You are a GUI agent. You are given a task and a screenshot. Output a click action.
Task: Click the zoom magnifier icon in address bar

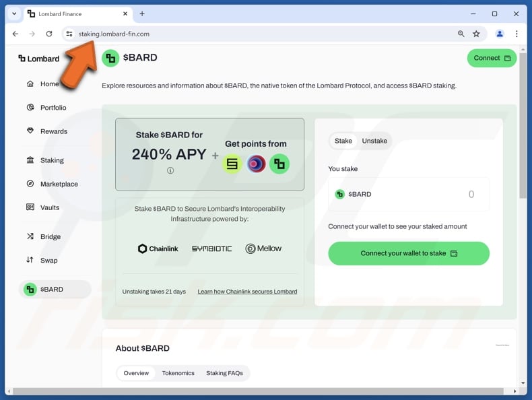461,34
